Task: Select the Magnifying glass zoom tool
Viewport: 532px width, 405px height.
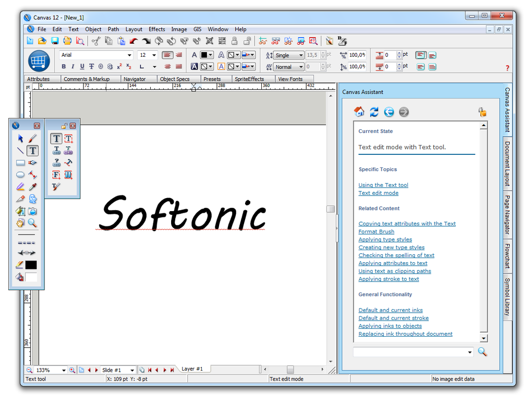Action: 32,223
